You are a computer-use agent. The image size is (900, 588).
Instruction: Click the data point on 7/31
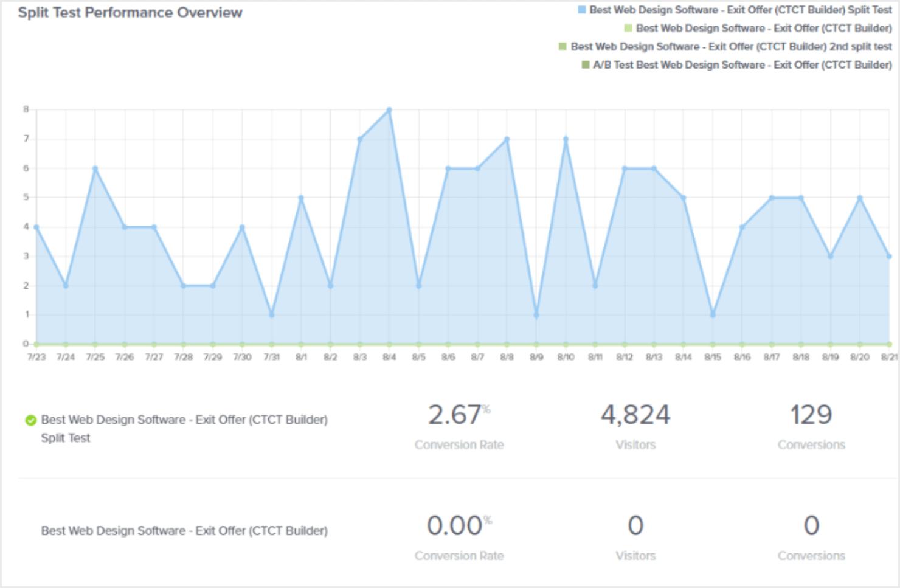pyautogui.click(x=272, y=315)
